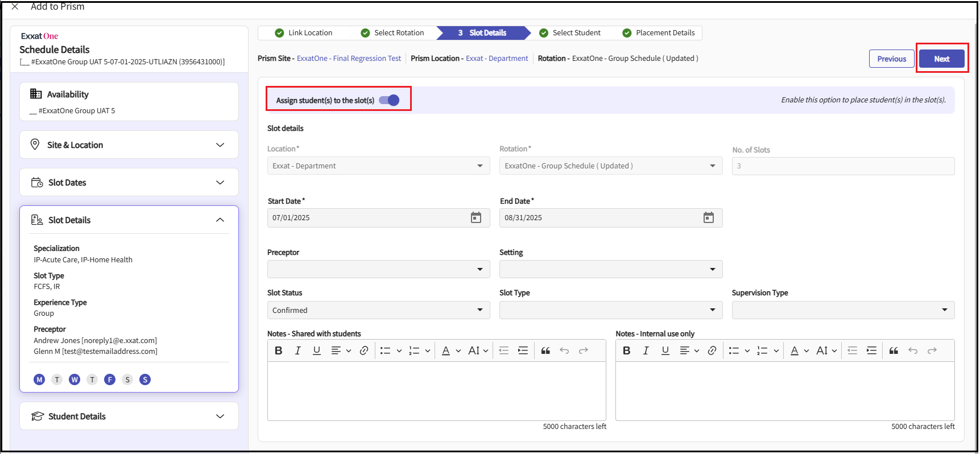Open the Preceptor dropdown

tap(378, 269)
